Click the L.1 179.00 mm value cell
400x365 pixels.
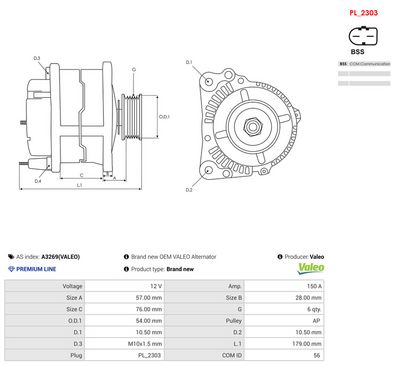tap(284, 344)
